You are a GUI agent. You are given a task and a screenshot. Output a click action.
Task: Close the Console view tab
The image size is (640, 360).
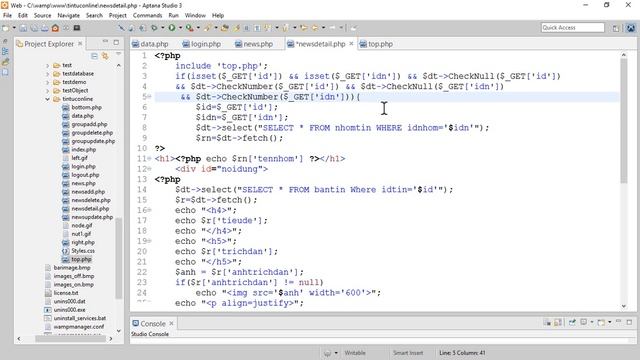point(171,323)
